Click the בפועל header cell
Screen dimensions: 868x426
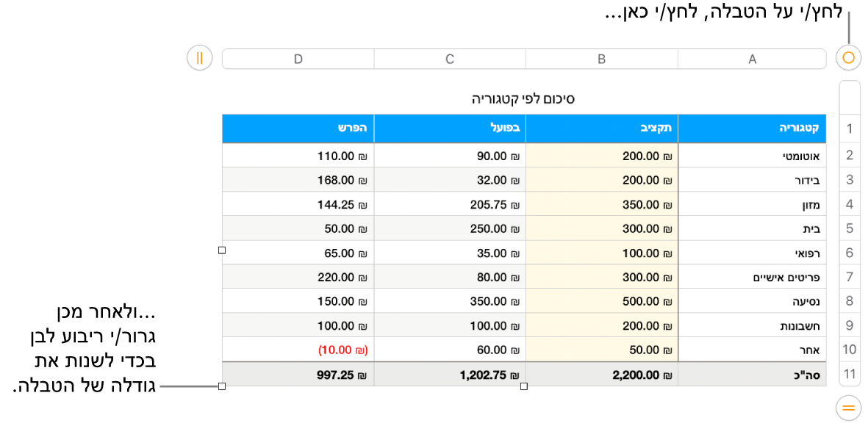[x=450, y=129]
